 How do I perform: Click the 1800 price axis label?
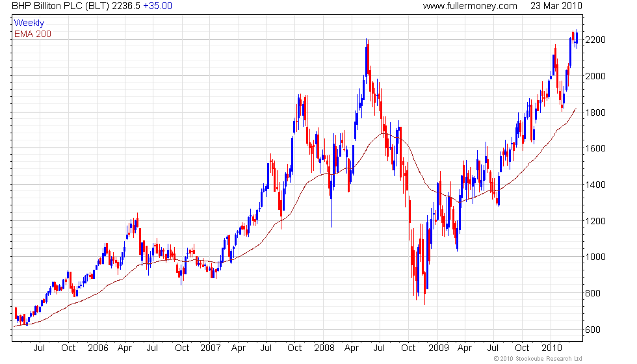point(595,112)
